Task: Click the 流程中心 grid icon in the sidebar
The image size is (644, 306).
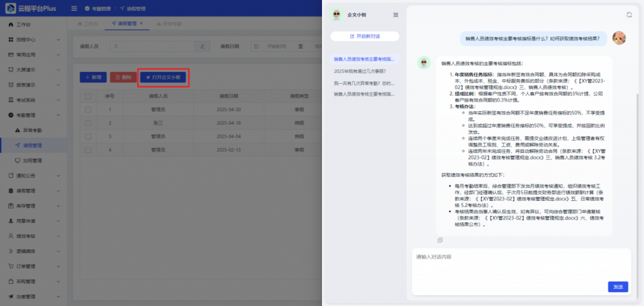Action: click(11, 40)
